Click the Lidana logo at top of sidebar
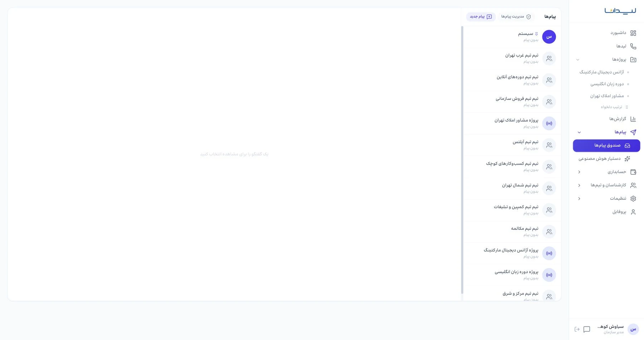 click(x=620, y=11)
